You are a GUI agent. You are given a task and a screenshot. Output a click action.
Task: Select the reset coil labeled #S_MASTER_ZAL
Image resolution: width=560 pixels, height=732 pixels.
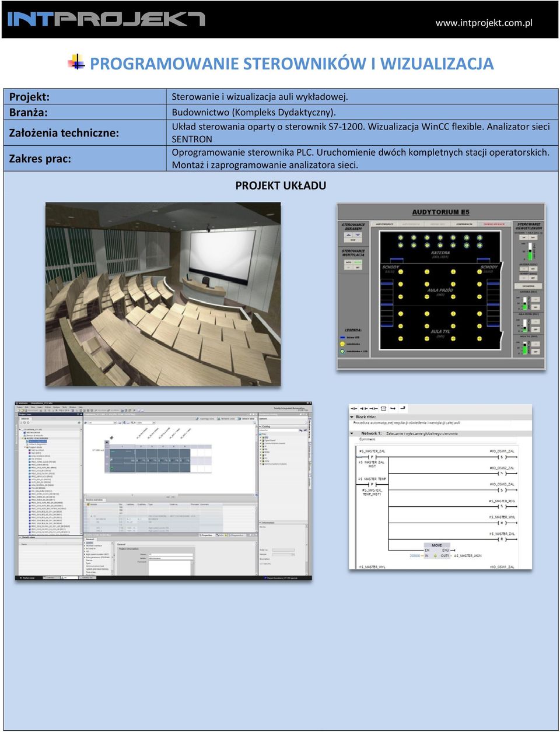click(x=502, y=539)
